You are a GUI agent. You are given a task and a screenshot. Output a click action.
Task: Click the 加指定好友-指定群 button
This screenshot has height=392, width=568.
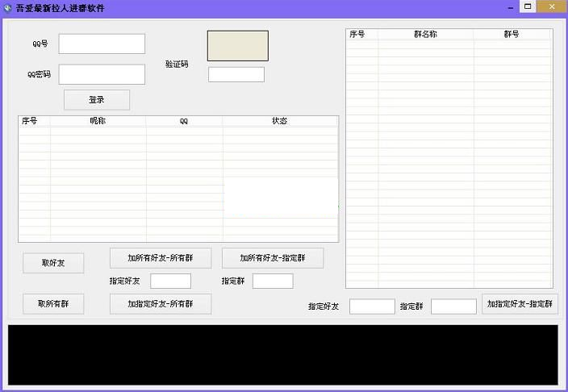(x=520, y=304)
